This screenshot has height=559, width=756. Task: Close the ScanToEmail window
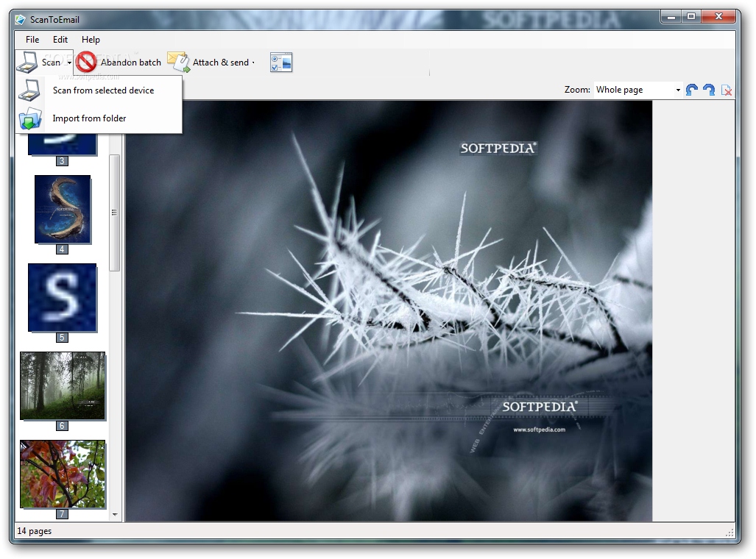click(718, 16)
